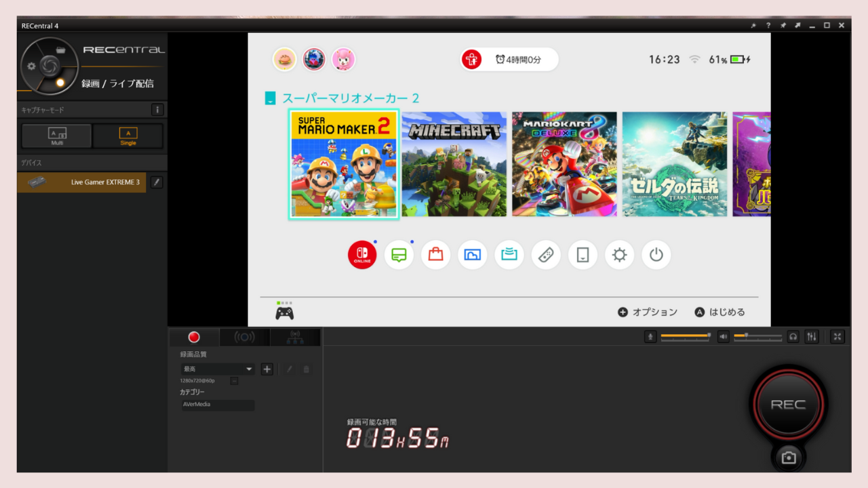Select the pink character user avatar
This screenshot has width=868, height=488.
tap(343, 59)
